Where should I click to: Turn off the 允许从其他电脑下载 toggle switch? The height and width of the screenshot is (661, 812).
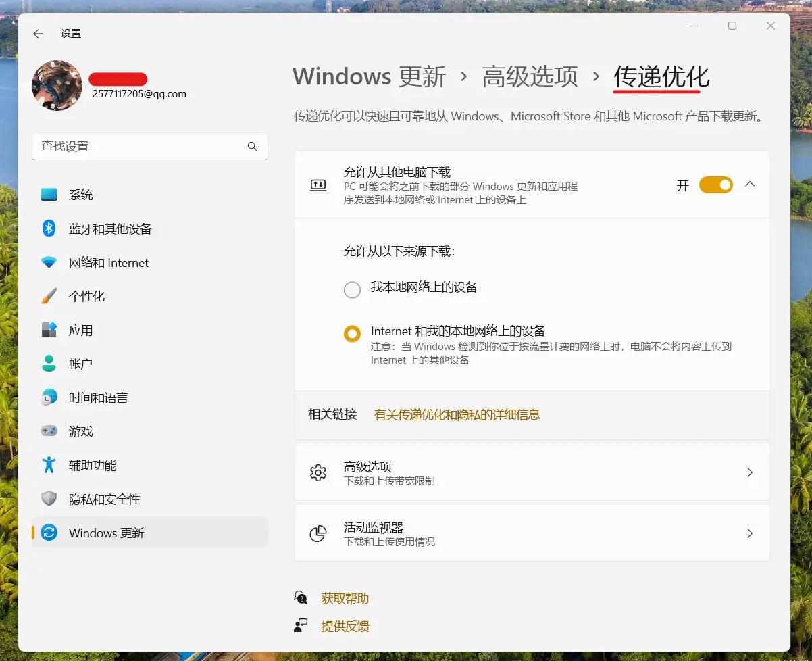click(x=716, y=185)
